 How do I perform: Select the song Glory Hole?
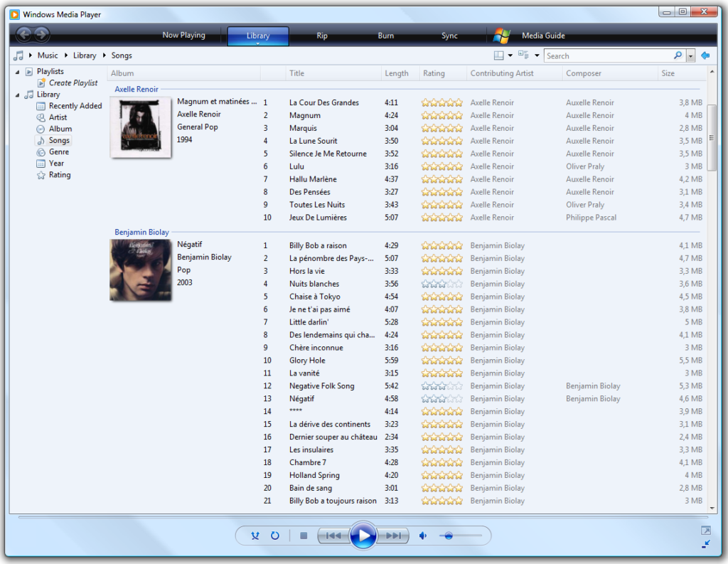[x=307, y=361]
